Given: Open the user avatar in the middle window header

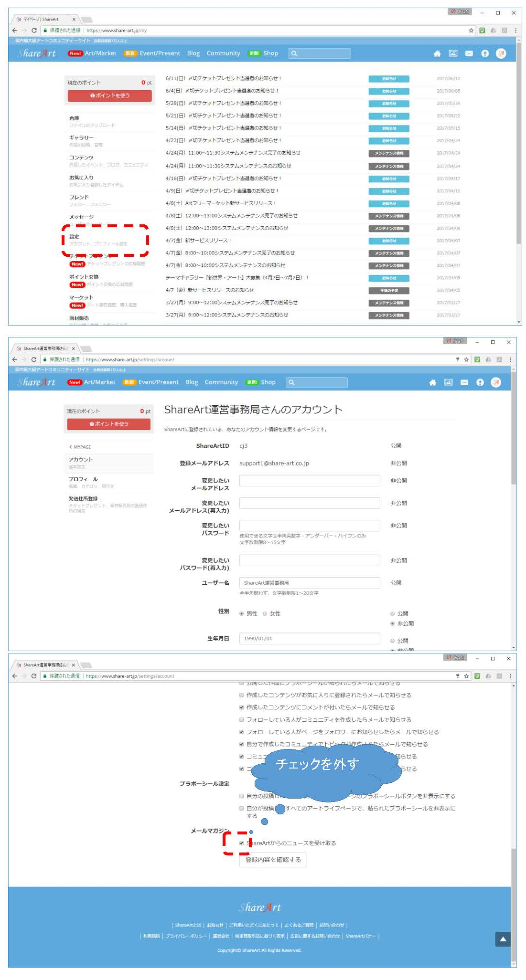Looking at the screenshot, I should tap(496, 382).
